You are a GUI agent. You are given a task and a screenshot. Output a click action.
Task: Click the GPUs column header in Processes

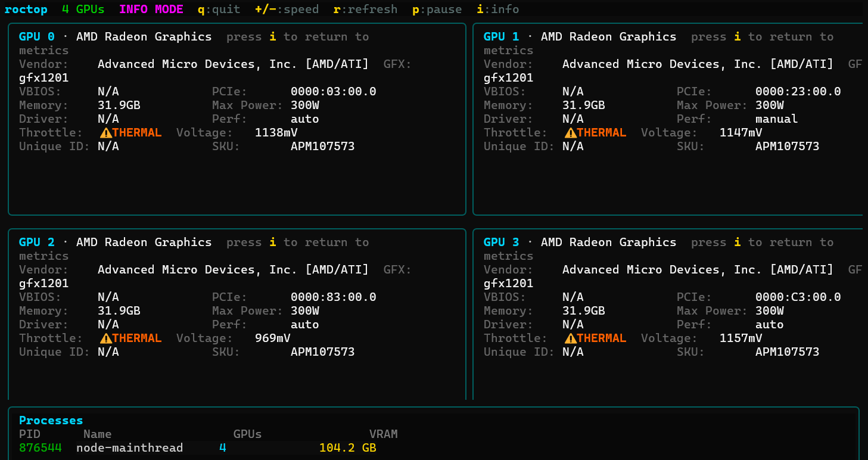[248, 434]
